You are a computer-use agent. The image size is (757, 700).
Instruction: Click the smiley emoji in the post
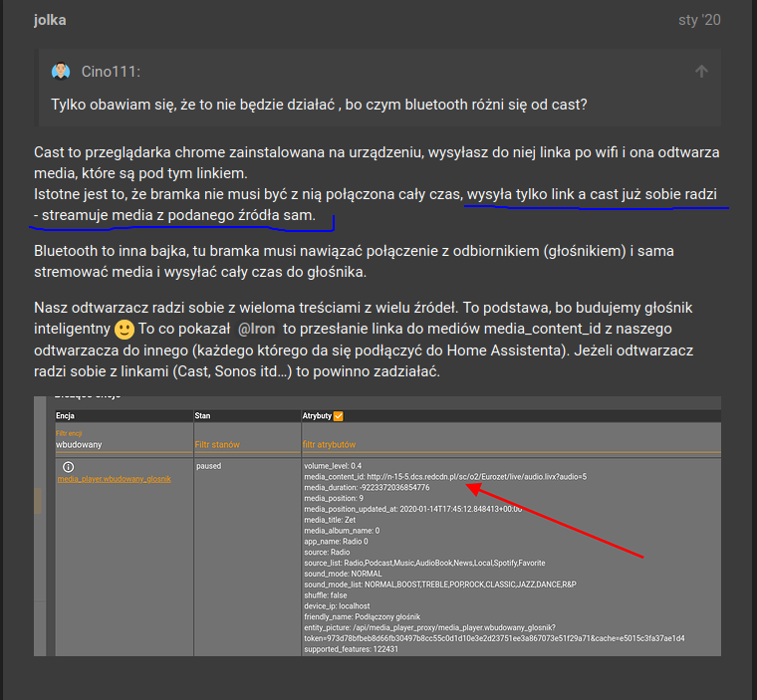coord(125,330)
